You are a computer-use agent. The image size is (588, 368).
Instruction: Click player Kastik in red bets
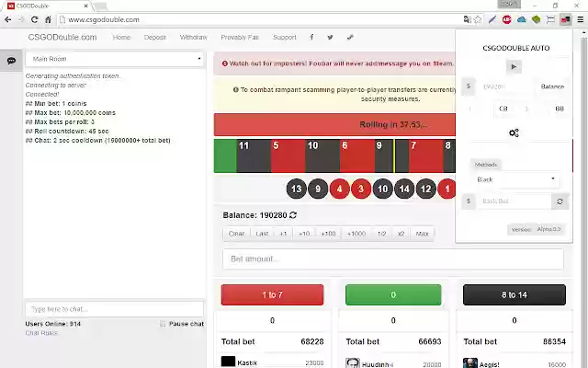click(x=247, y=362)
